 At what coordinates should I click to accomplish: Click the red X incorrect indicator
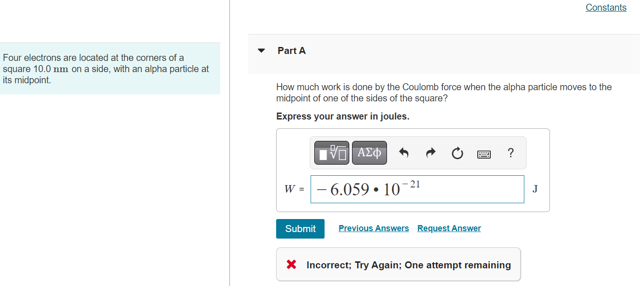[x=291, y=264]
